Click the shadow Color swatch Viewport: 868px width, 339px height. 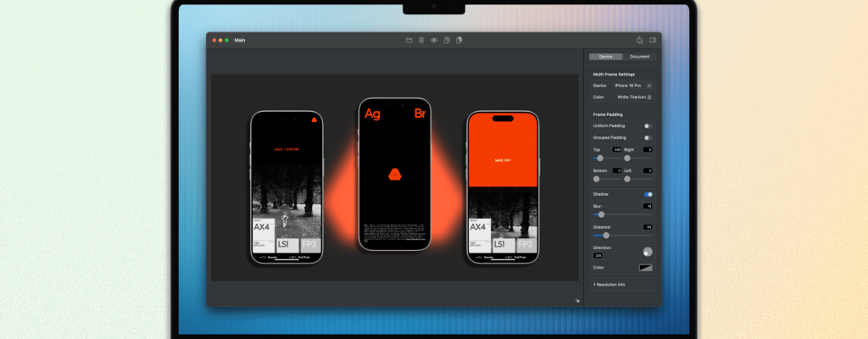[x=645, y=268]
